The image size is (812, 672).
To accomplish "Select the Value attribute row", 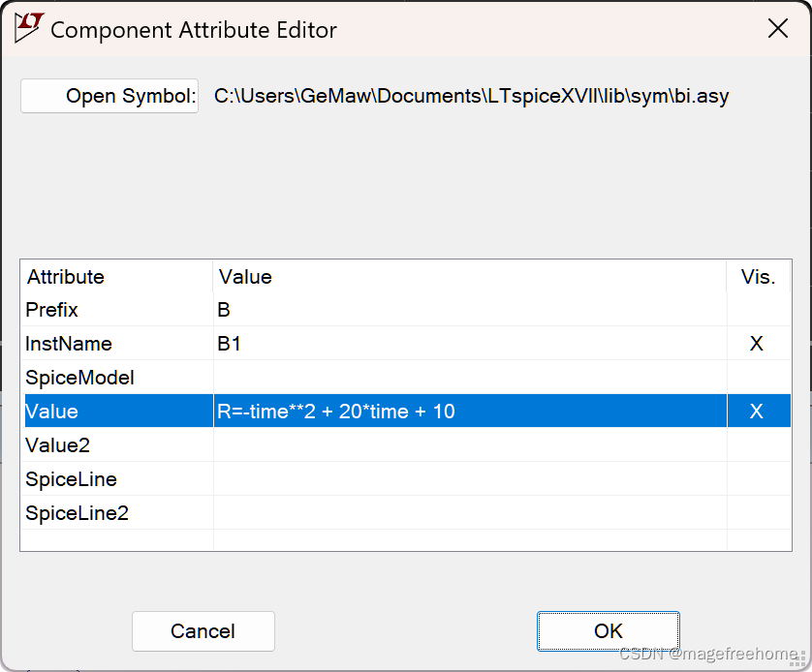I will (x=408, y=412).
